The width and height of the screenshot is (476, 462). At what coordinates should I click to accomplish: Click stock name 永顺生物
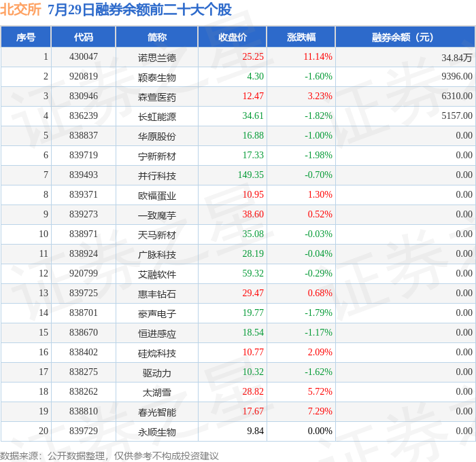157,432
